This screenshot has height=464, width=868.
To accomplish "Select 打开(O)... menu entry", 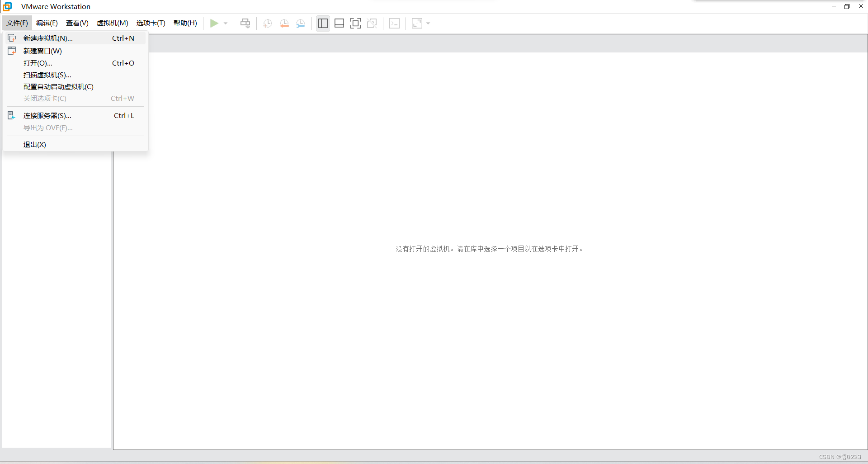I will [75, 63].
